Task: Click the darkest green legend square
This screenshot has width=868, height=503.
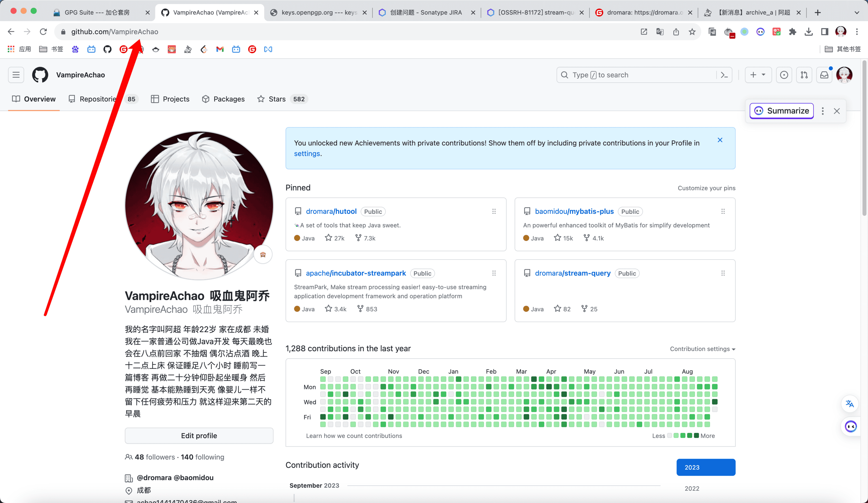Action: pyautogui.click(x=696, y=435)
